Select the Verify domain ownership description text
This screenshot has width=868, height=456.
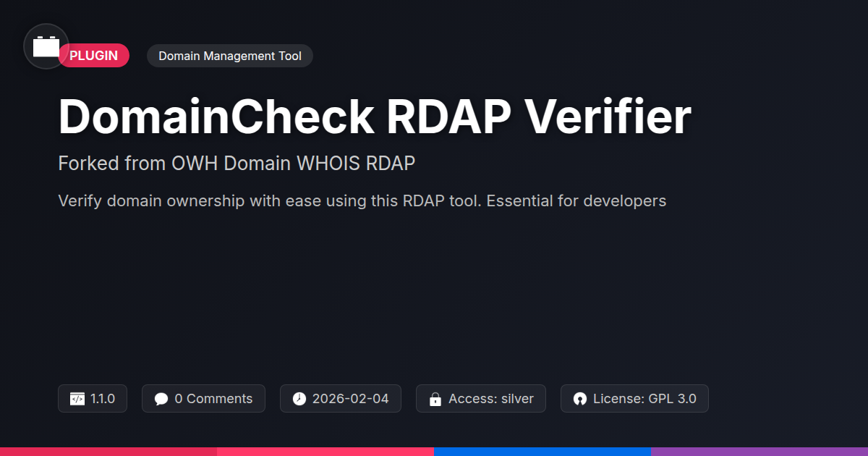point(362,200)
